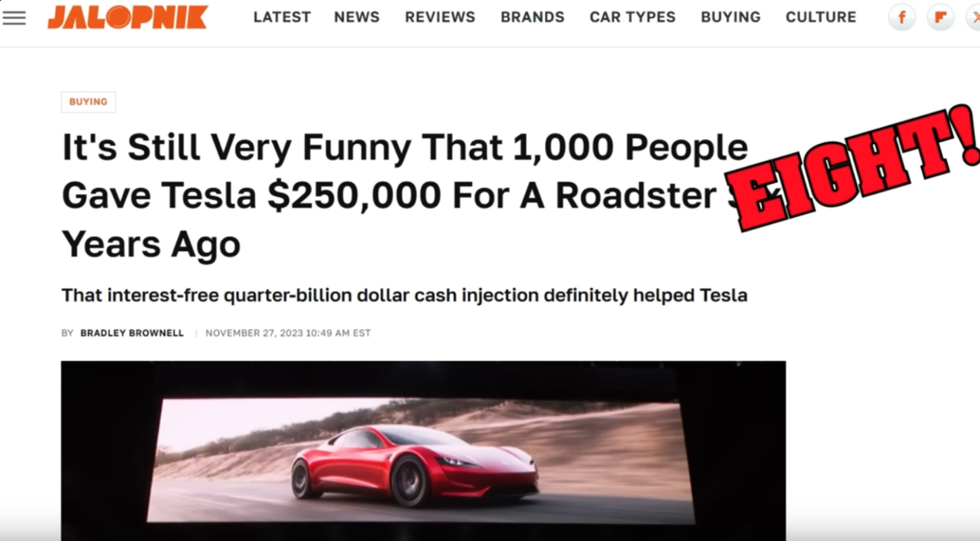The image size is (980, 541).
Task: Click the Buying category tag
Action: [89, 102]
